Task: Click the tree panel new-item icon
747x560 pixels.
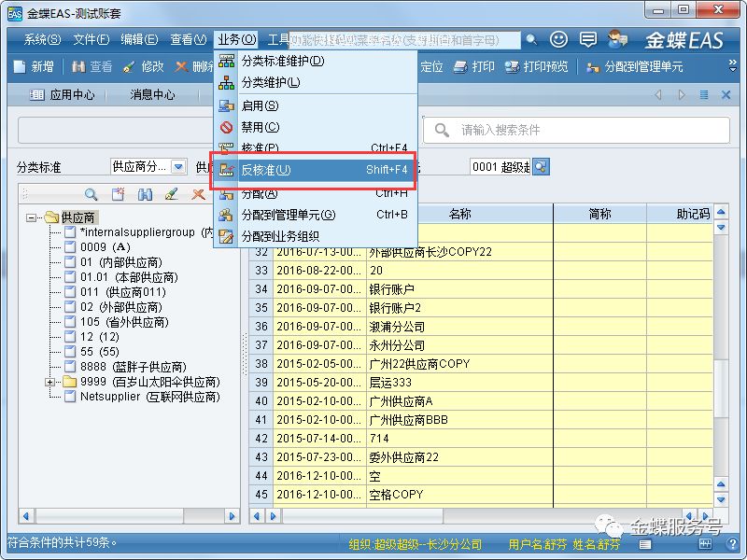Action: point(118,194)
